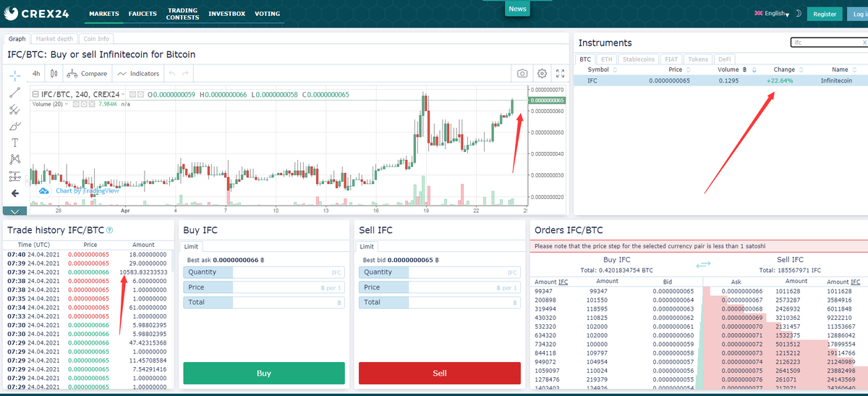The height and width of the screenshot is (396, 868).
Task: Open the Markets menu
Action: point(104,14)
